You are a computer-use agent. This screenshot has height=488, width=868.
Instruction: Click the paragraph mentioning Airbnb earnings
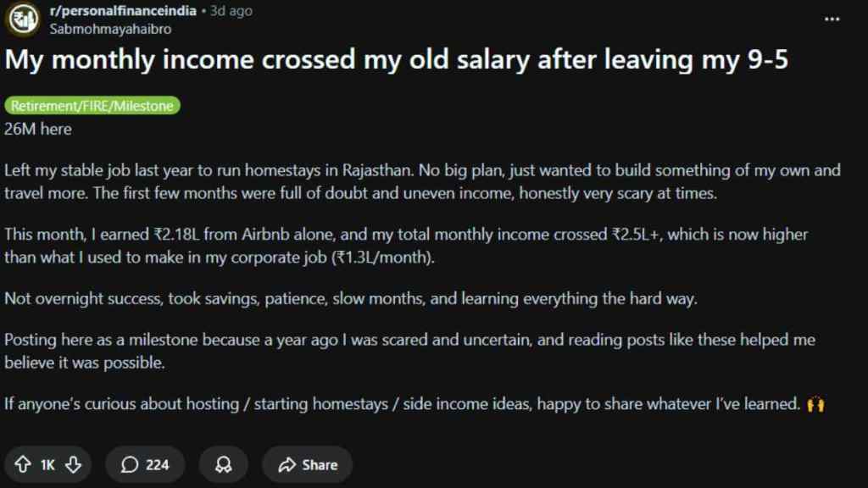coord(406,245)
